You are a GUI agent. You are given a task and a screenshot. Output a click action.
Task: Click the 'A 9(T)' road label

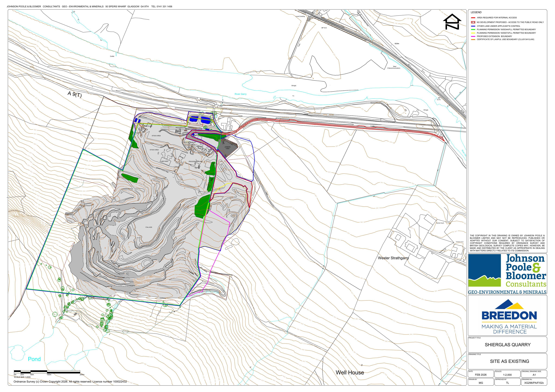[74, 95]
